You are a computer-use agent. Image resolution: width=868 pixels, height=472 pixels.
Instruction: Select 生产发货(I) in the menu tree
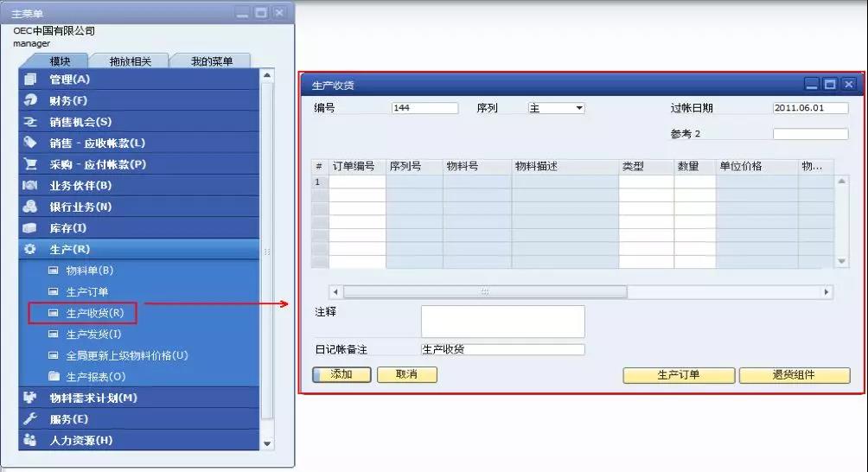point(94,335)
